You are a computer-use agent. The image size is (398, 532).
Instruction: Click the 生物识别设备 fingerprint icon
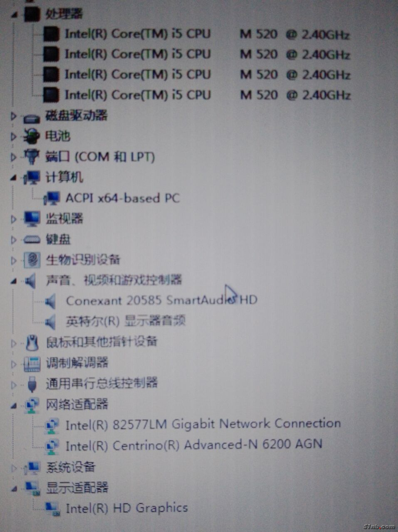32,260
